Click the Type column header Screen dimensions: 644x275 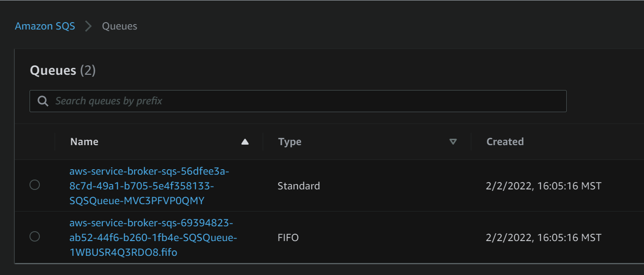point(290,142)
